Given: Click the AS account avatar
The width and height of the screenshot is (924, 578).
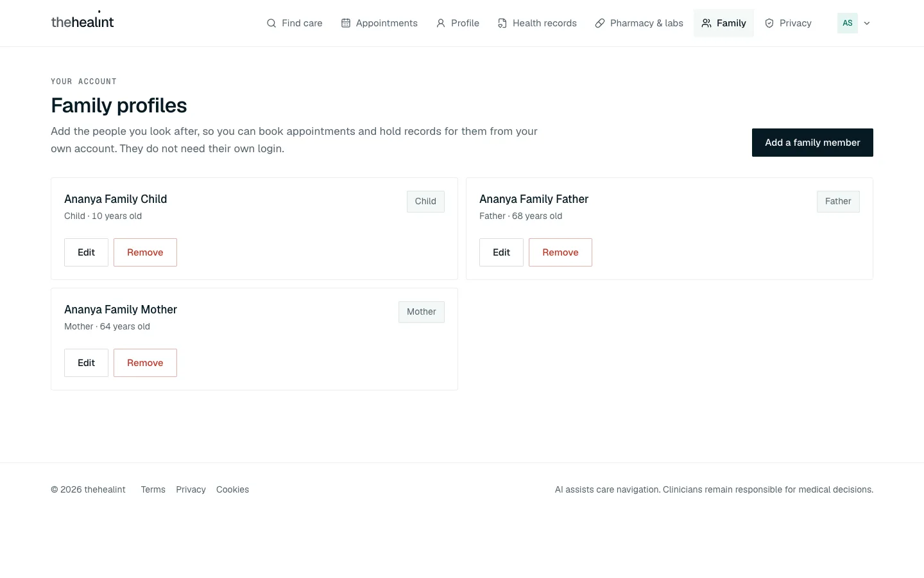Looking at the screenshot, I should tap(848, 23).
